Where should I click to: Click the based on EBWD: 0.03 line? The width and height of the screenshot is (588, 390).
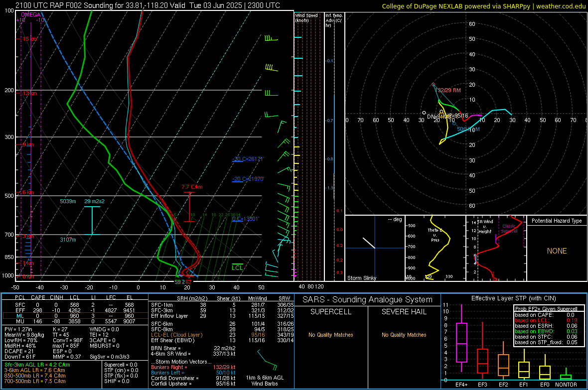tap(546, 331)
